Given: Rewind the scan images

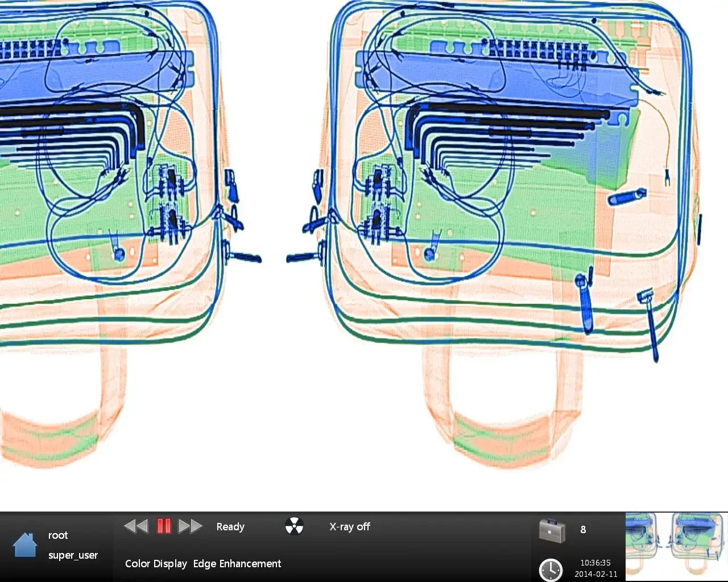Looking at the screenshot, I should tap(136, 526).
